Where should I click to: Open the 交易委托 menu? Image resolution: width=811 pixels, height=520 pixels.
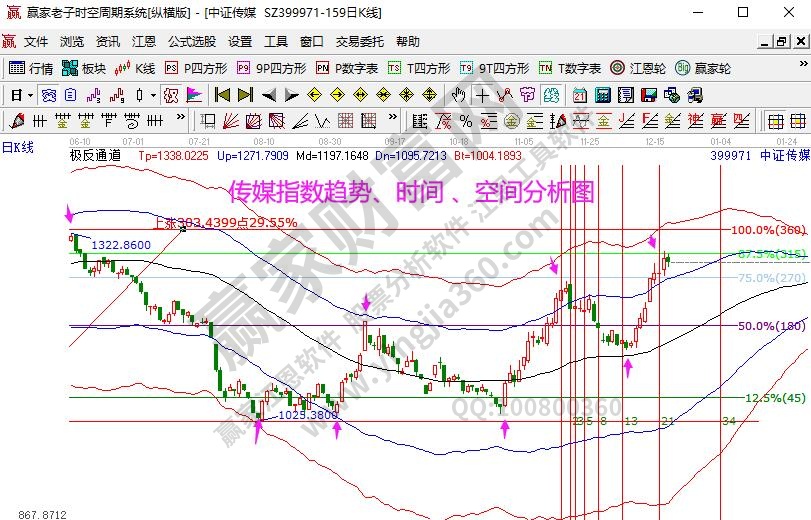point(359,42)
